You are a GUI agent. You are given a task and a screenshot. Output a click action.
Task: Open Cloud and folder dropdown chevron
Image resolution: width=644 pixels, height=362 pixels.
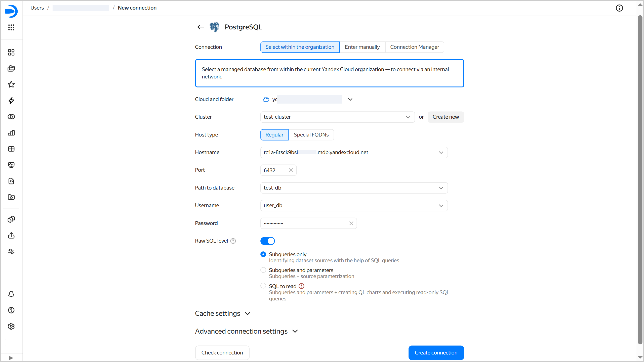point(350,100)
